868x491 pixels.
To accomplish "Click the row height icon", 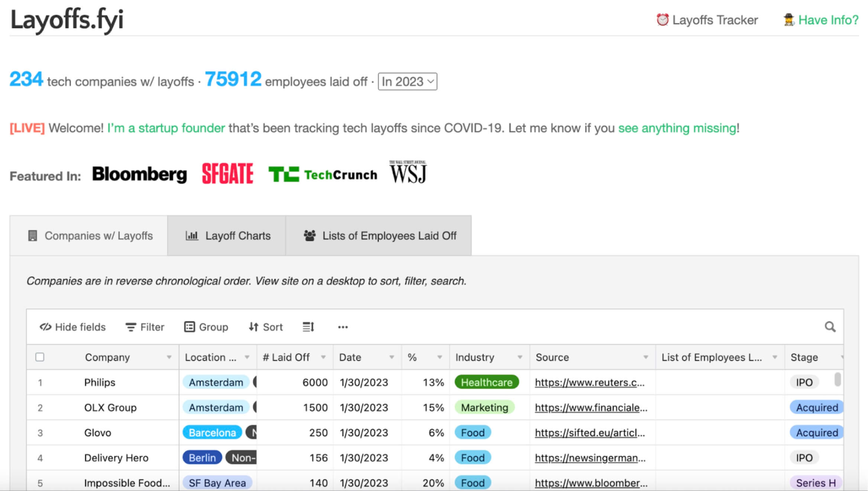I will click(x=308, y=327).
